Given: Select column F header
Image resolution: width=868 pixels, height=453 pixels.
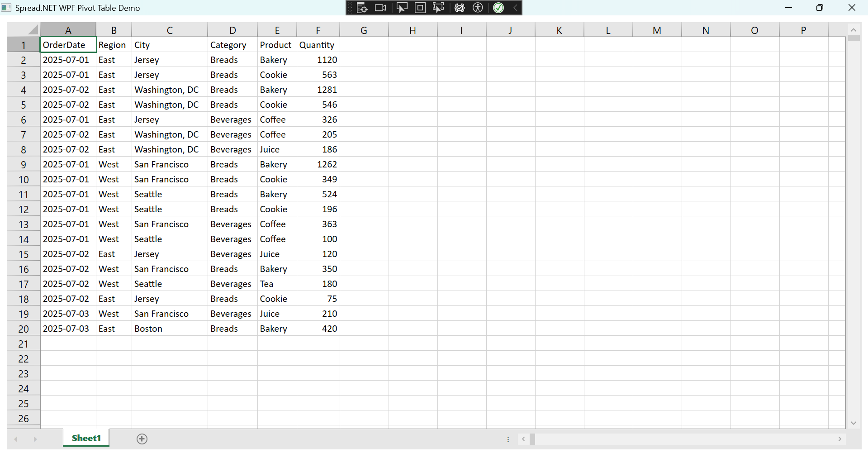Looking at the screenshot, I should (318, 30).
